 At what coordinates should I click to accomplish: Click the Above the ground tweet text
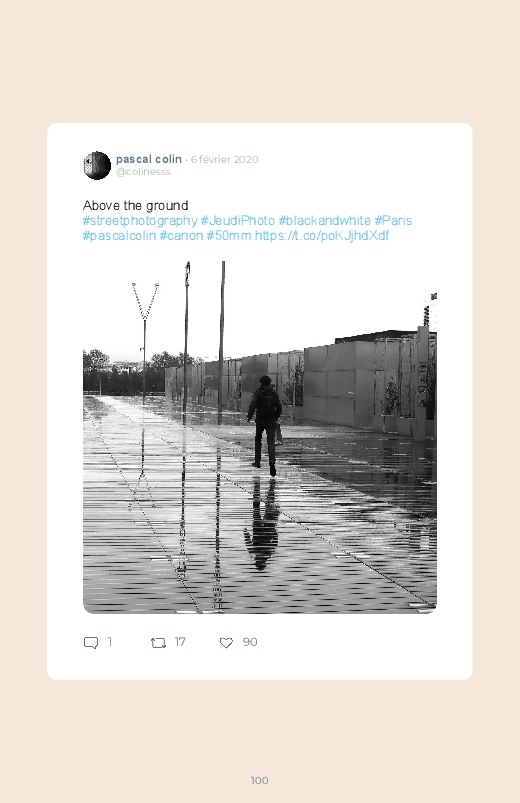(x=135, y=206)
